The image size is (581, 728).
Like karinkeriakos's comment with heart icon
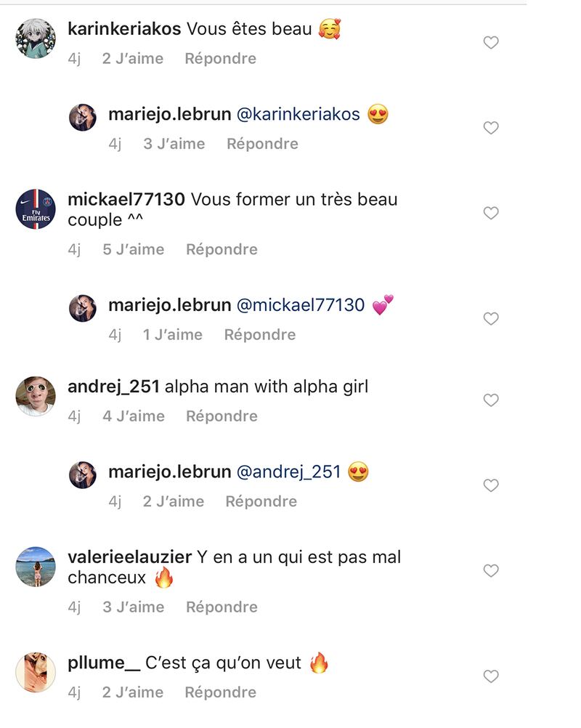[491, 43]
